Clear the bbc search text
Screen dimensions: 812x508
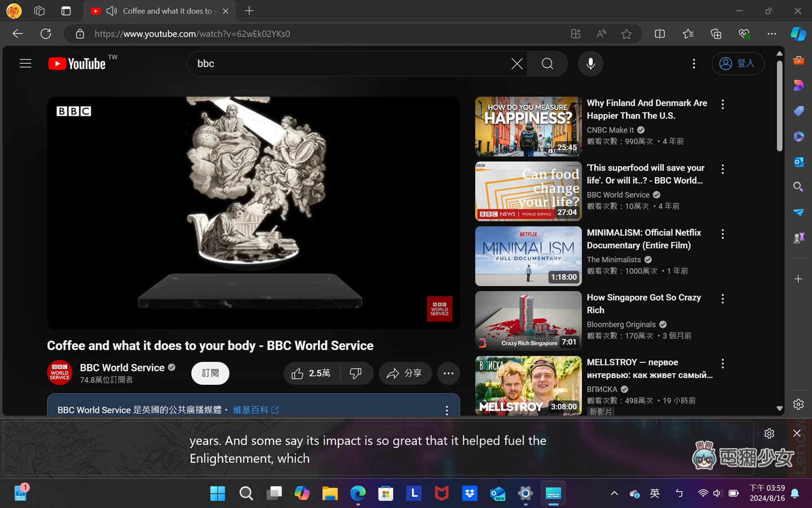517,64
